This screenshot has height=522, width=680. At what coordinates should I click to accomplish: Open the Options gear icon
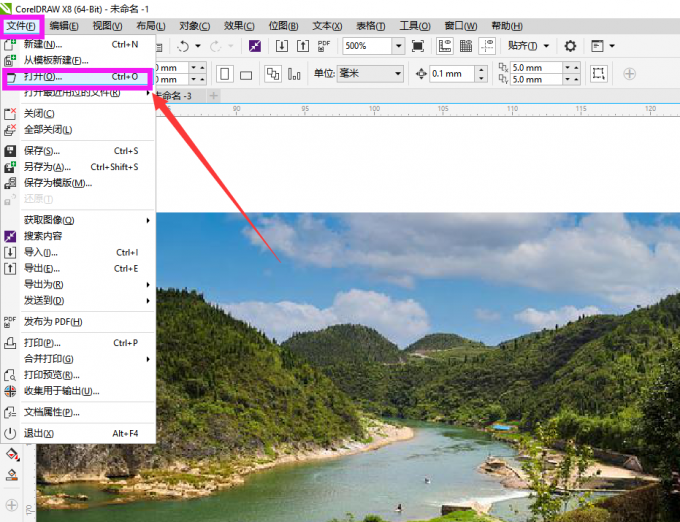click(570, 46)
